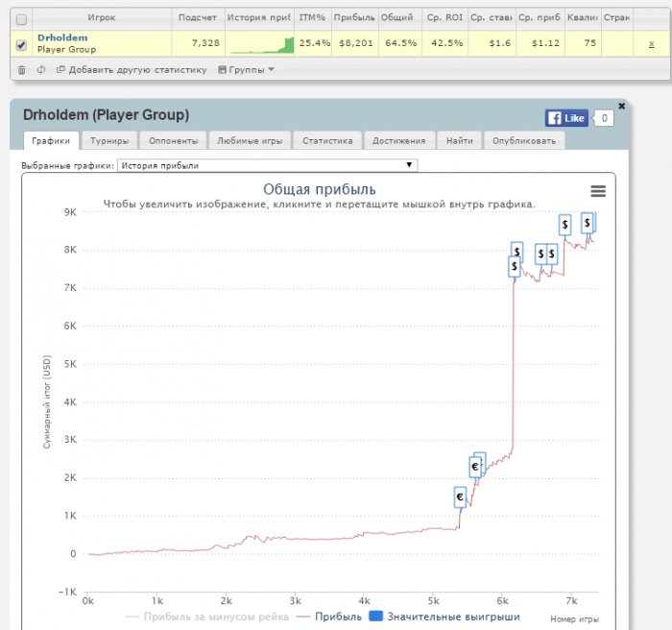This screenshot has height=630, width=672.
Task: Open the chart hamburger menu icon
Action: pos(598,191)
